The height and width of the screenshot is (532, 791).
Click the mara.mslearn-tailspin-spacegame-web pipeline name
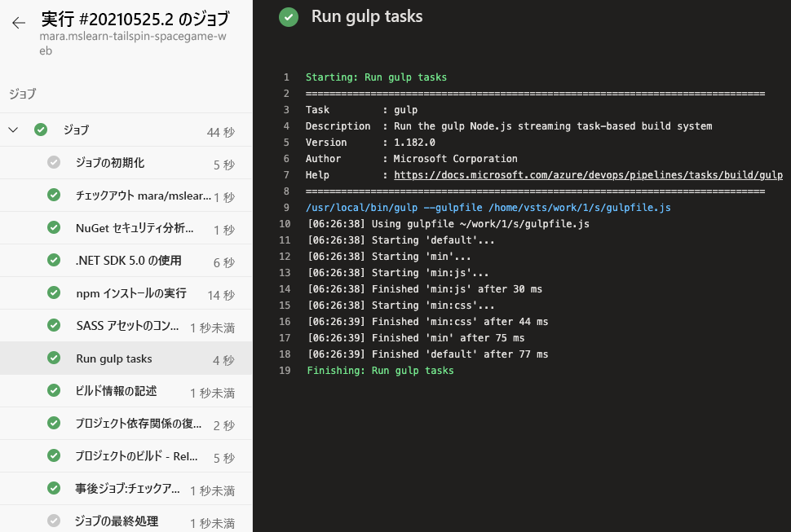point(133,43)
